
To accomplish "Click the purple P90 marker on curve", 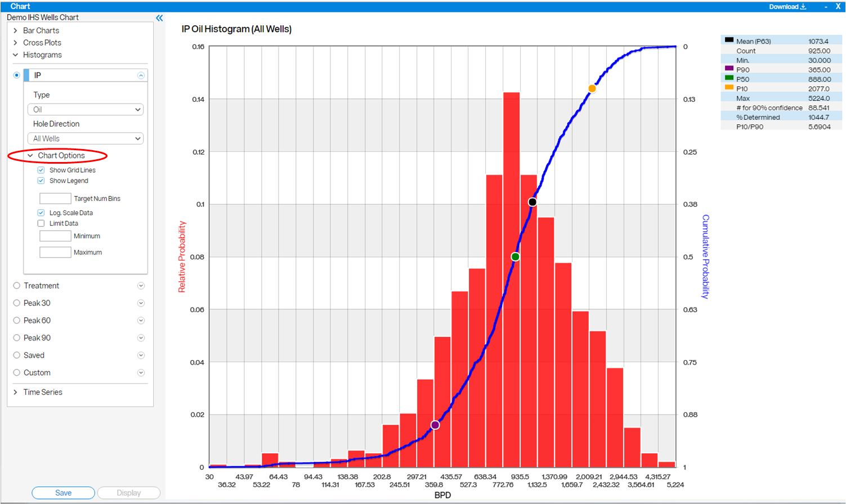I will coord(435,425).
